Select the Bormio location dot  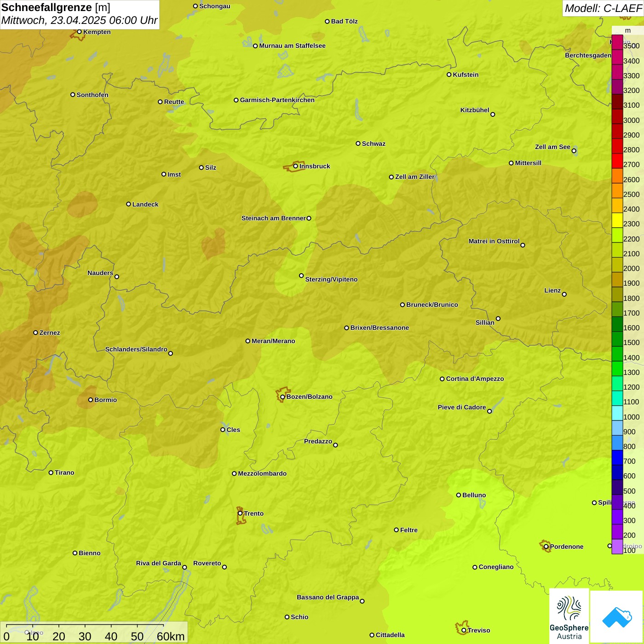91,400
